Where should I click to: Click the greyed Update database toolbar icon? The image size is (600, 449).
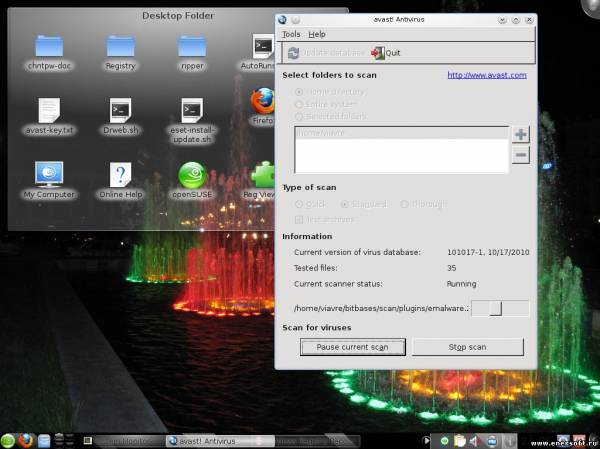[293, 53]
